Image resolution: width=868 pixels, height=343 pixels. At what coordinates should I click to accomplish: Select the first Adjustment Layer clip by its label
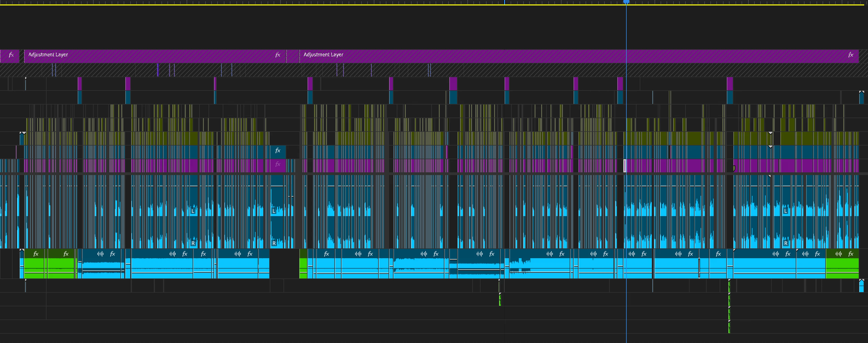click(x=48, y=55)
